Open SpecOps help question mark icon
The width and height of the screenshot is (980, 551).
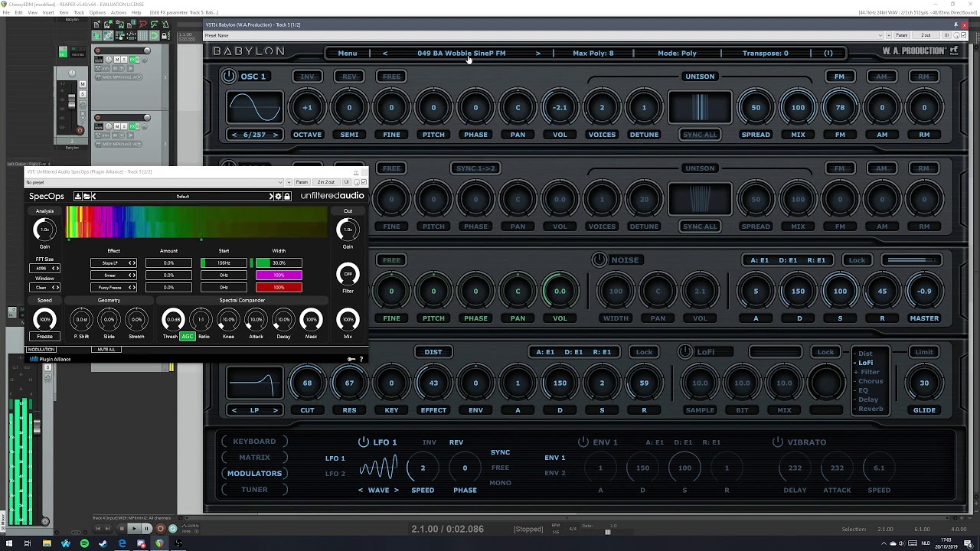coord(361,359)
